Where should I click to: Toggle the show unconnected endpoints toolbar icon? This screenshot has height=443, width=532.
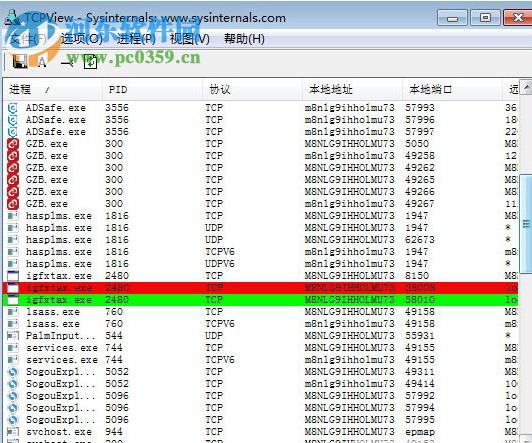pyautogui.click(x=67, y=62)
